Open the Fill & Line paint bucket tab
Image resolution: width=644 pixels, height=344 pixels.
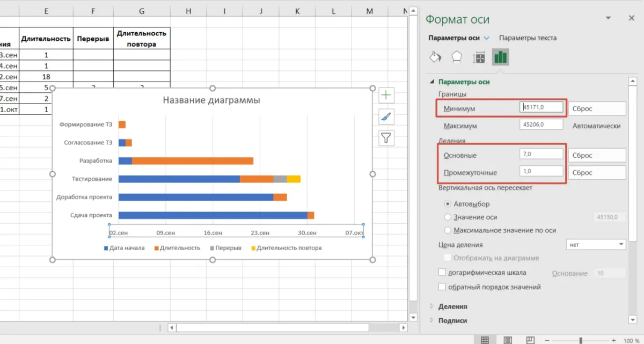click(x=436, y=57)
